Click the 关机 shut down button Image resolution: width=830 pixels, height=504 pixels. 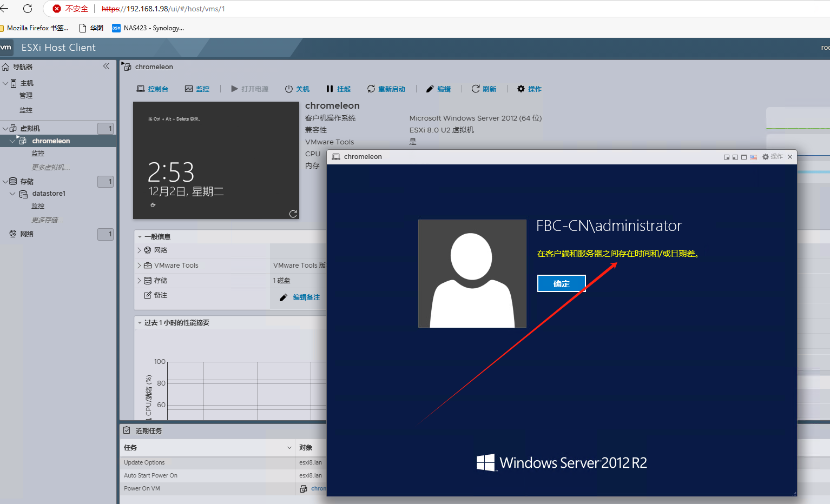point(297,89)
